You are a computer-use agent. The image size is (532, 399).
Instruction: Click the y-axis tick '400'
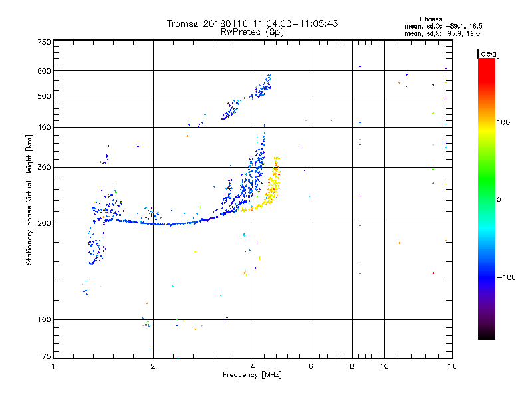coord(44,128)
